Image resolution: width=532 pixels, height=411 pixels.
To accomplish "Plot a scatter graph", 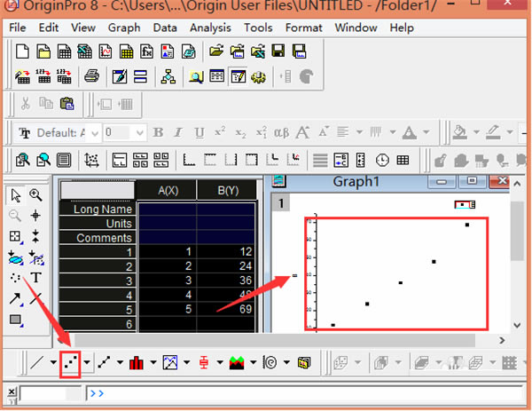I will click(71, 363).
